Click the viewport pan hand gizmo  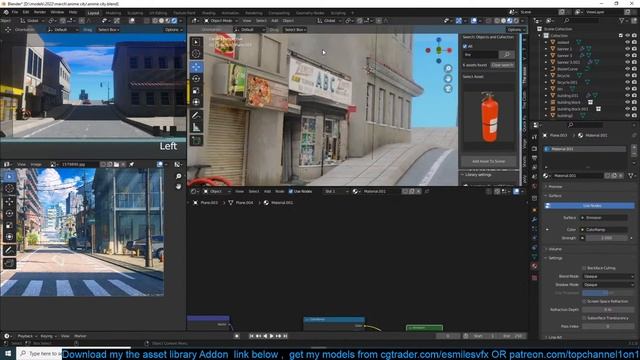click(x=448, y=78)
